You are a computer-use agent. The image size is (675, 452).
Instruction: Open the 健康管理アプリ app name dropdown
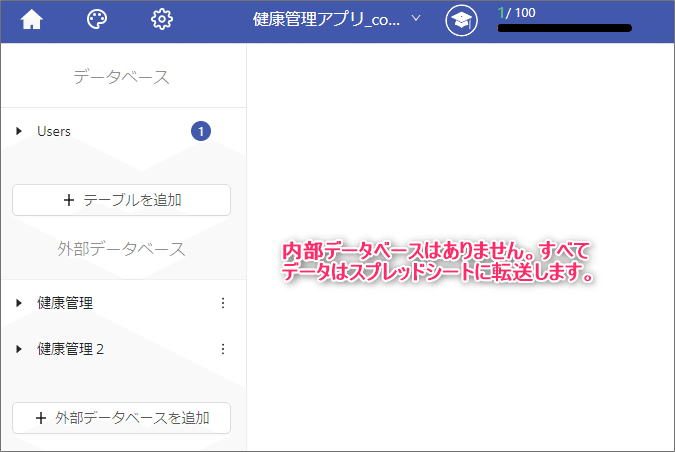pyautogui.click(x=336, y=19)
